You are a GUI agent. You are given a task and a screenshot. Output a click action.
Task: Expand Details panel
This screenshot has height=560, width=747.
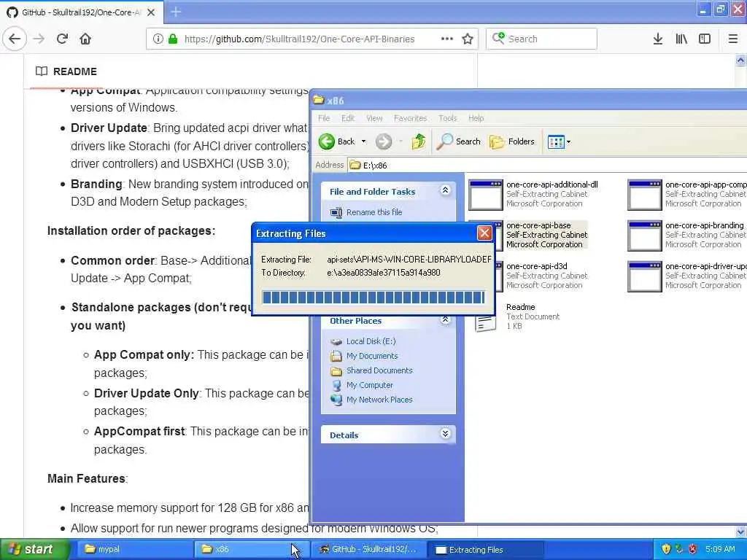click(x=445, y=434)
